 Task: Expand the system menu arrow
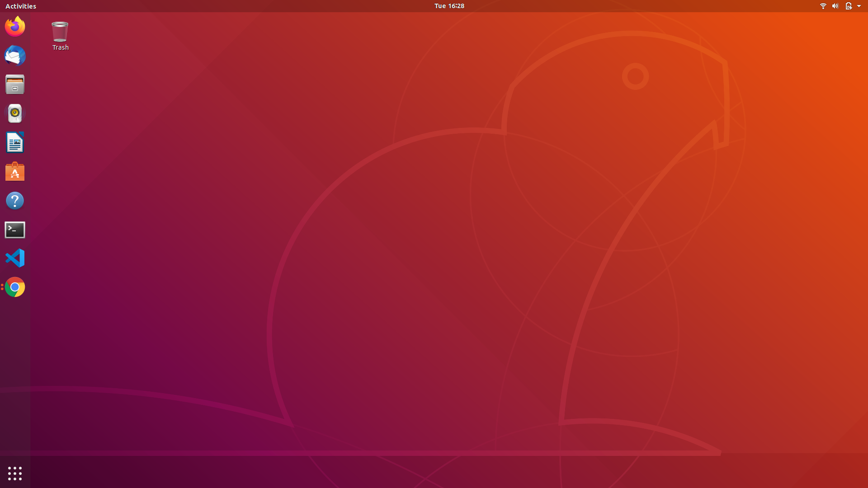pyautogui.click(x=859, y=6)
